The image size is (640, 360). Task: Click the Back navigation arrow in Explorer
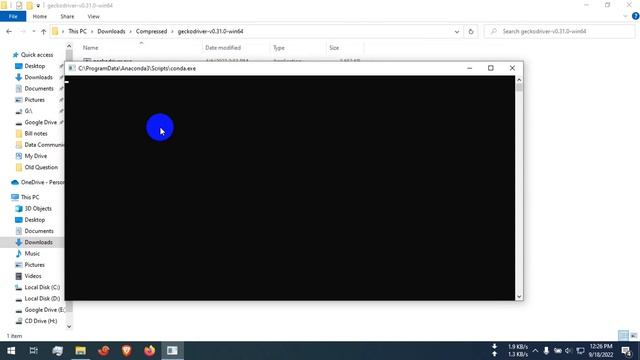(x=9, y=31)
